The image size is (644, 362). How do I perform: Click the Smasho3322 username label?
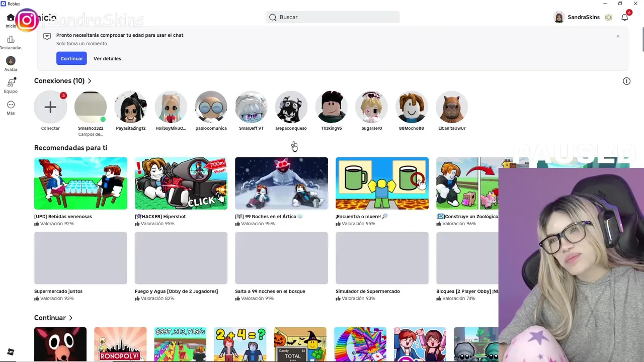coord(91,128)
